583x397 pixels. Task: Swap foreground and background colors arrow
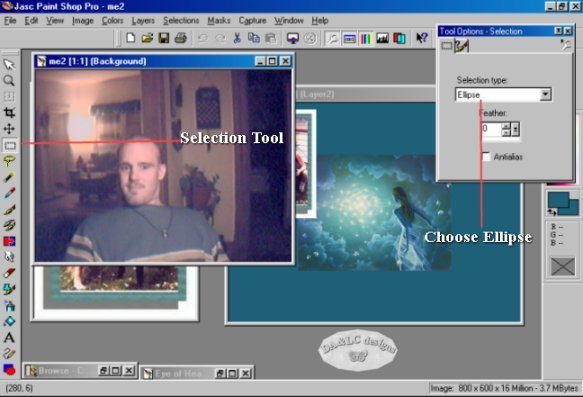[x=552, y=212]
